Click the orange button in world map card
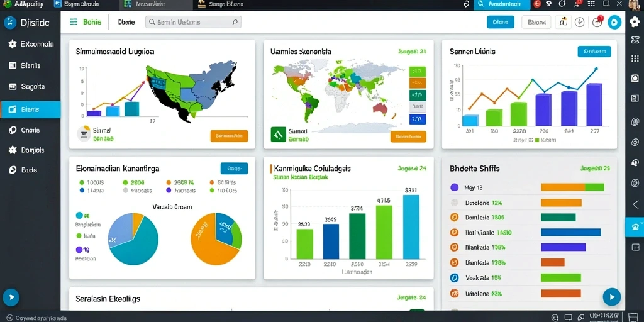 point(408,136)
